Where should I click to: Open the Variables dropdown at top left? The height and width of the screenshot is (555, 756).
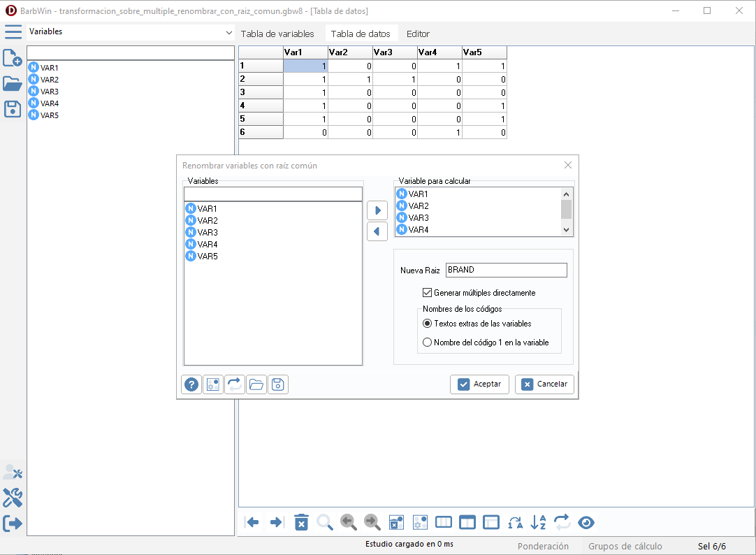click(x=131, y=32)
